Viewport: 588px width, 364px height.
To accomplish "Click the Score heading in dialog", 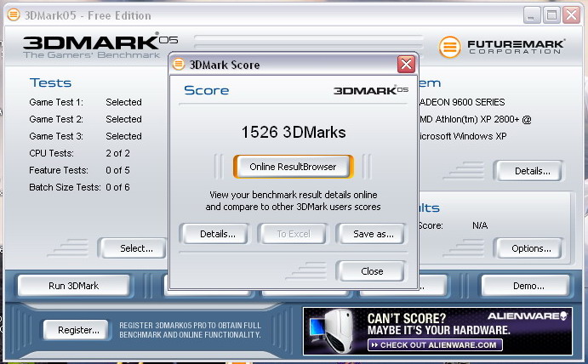I will (207, 90).
